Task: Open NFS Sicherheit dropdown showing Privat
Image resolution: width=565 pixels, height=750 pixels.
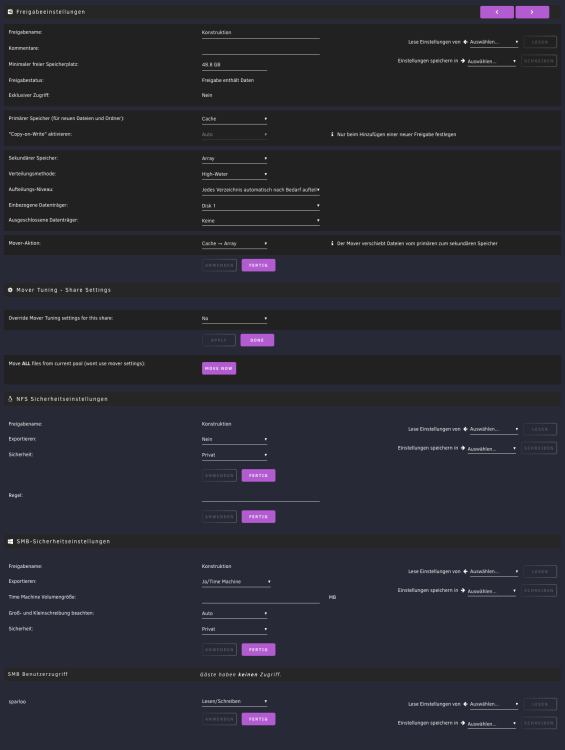Action: click(x=234, y=455)
